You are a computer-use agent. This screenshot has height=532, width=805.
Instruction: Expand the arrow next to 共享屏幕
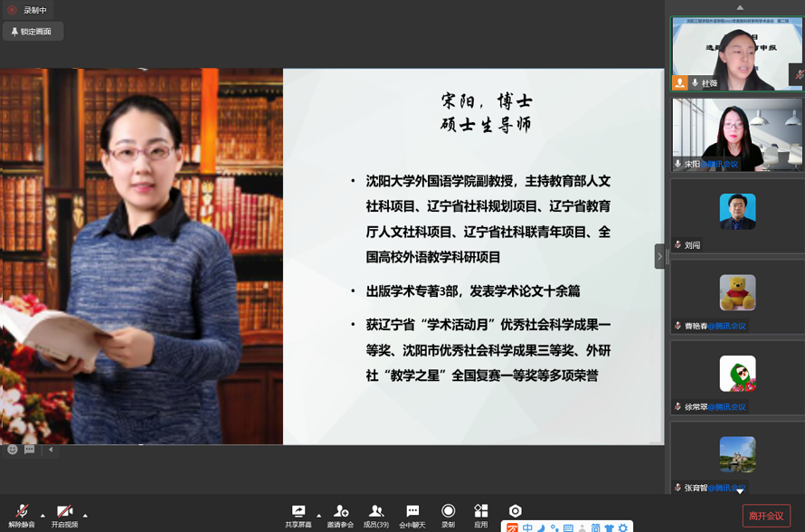tap(318, 515)
